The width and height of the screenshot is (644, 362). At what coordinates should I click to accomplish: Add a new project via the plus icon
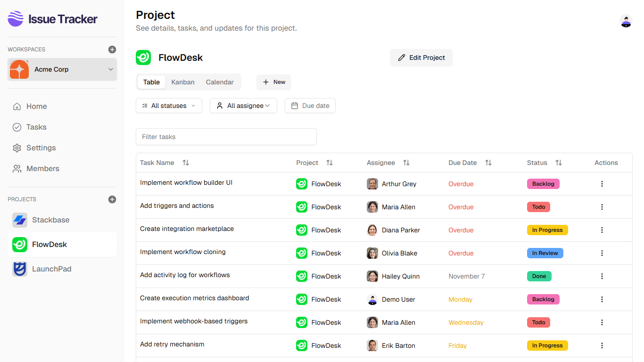pyautogui.click(x=112, y=199)
